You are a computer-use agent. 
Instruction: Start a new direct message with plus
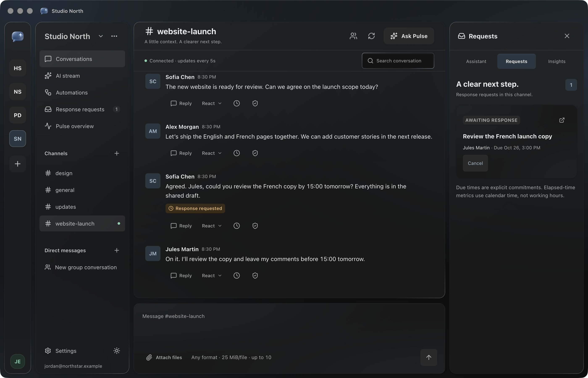tap(117, 250)
